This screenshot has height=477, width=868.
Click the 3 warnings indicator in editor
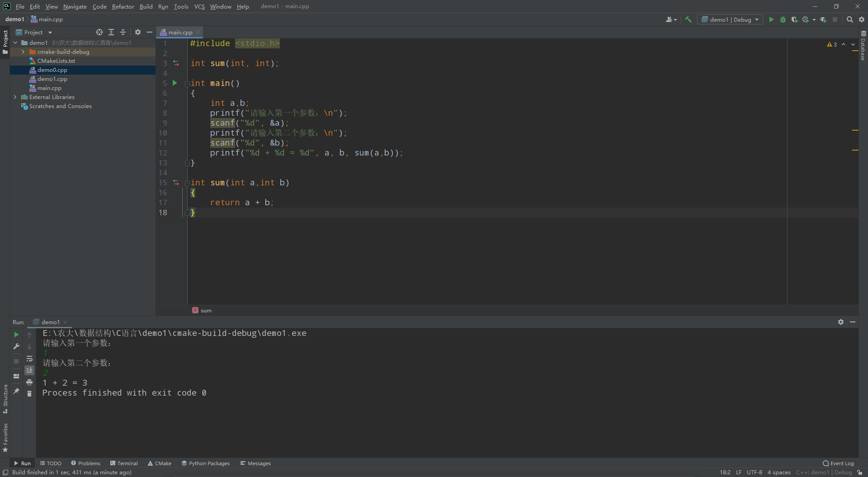tap(832, 44)
